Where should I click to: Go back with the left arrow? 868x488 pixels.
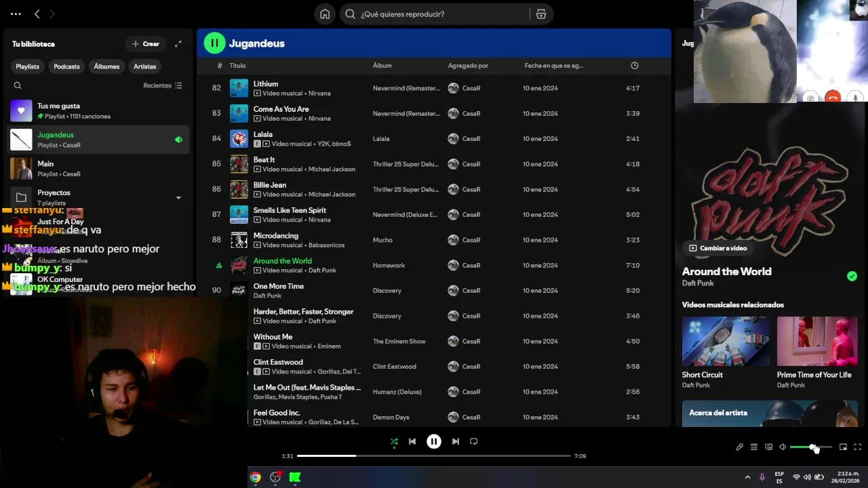(x=37, y=14)
